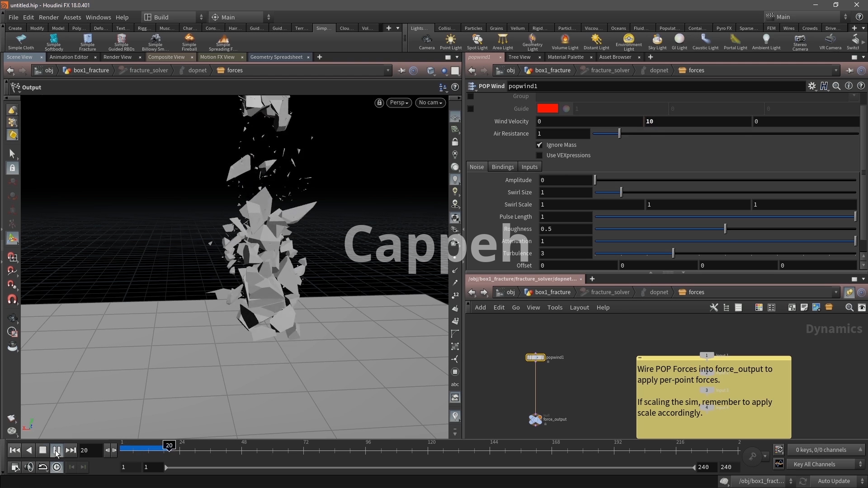The width and height of the screenshot is (868, 488).
Task: Open the Persp viewport dropdown
Action: 399,103
